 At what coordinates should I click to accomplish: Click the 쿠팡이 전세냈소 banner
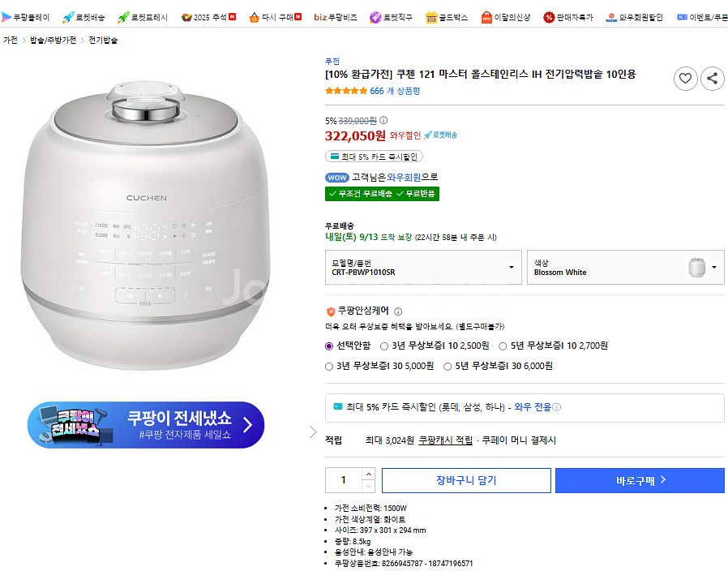[146, 425]
